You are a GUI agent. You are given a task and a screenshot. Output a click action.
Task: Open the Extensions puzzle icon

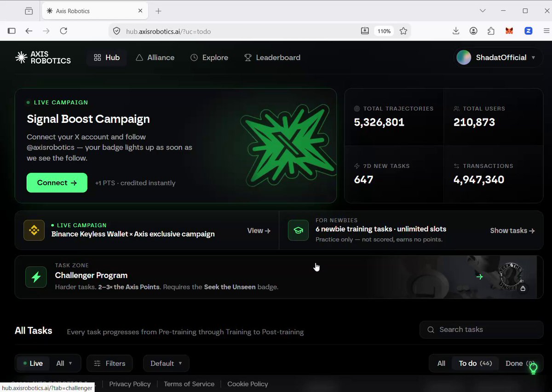pos(491,31)
